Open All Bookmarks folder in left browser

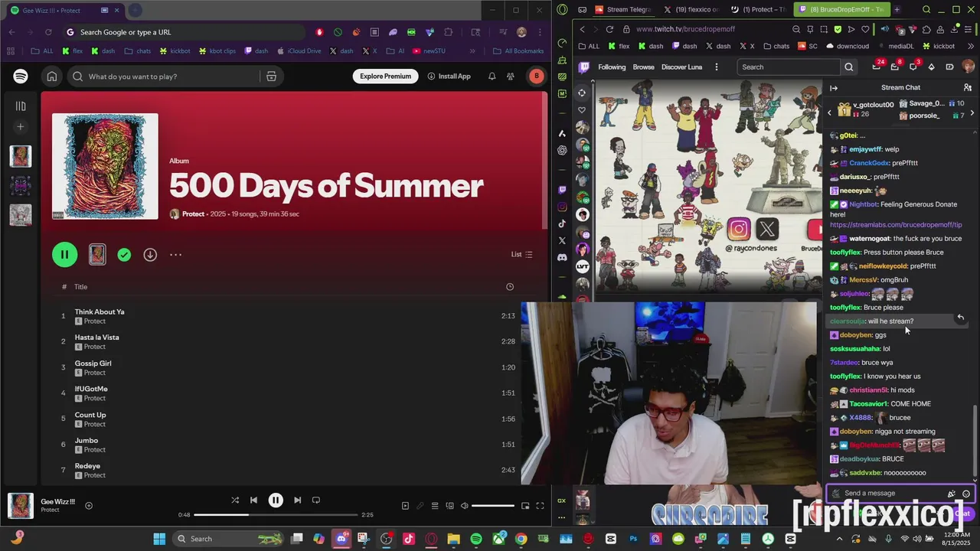tap(518, 51)
